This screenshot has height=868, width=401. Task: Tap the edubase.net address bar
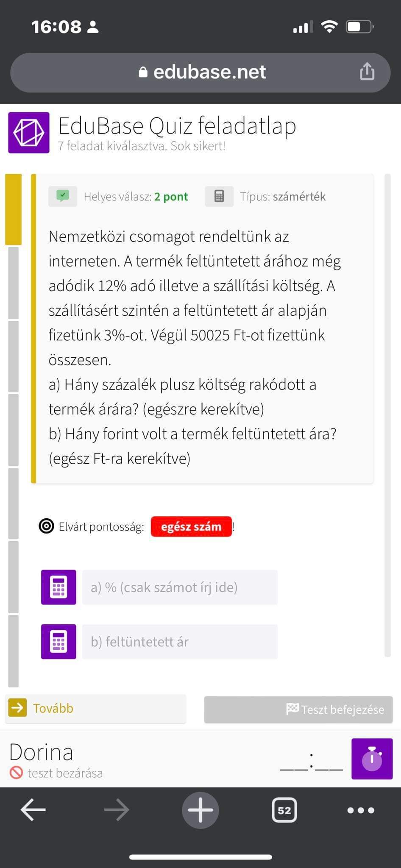(200, 72)
